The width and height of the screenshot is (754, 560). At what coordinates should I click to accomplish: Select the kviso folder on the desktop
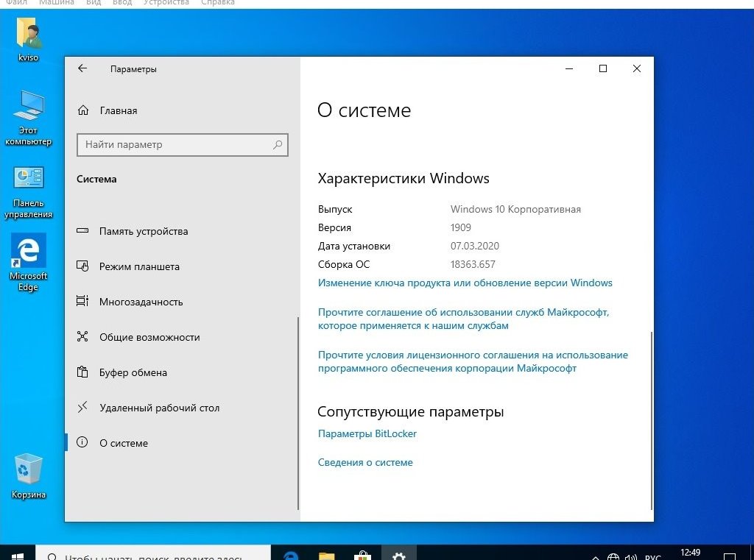[29, 40]
